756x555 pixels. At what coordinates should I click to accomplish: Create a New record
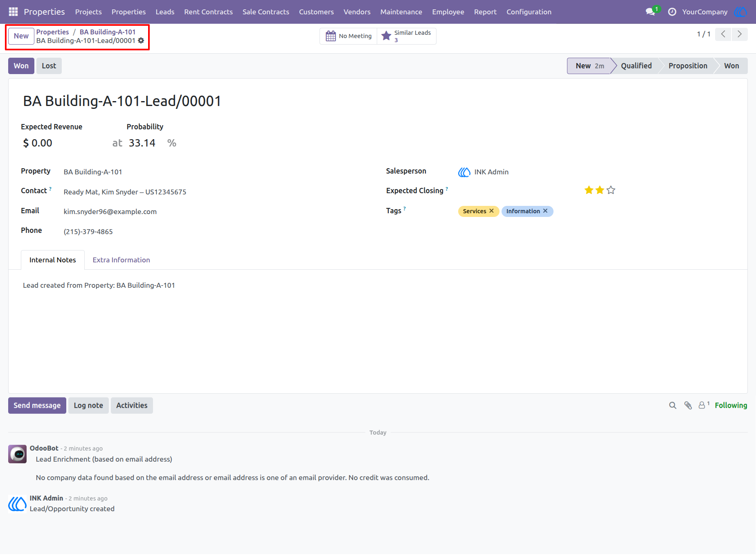[x=21, y=36]
